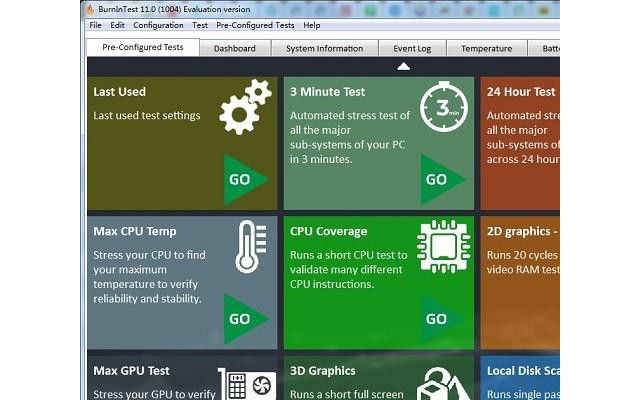The width and height of the screenshot is (640, 400).
Task: Select the Pre-Configured Tests tab
Action: (x=143, y=47)
